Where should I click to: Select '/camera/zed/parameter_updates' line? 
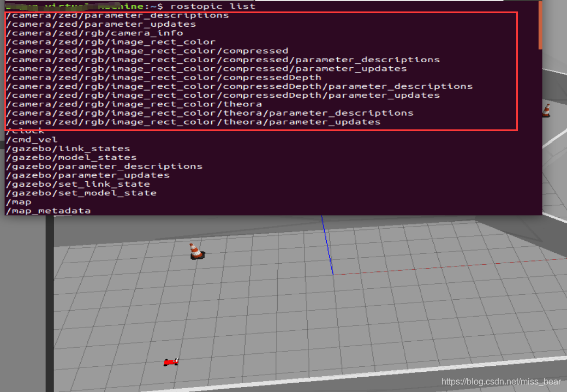pyautogui.click(x=101, y=24)
